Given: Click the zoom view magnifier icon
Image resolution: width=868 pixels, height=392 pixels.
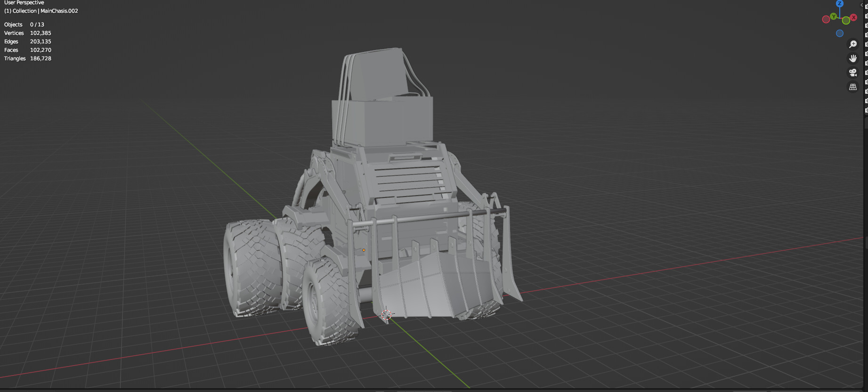Looking at the screenshot, I should [x=853, y=44].
